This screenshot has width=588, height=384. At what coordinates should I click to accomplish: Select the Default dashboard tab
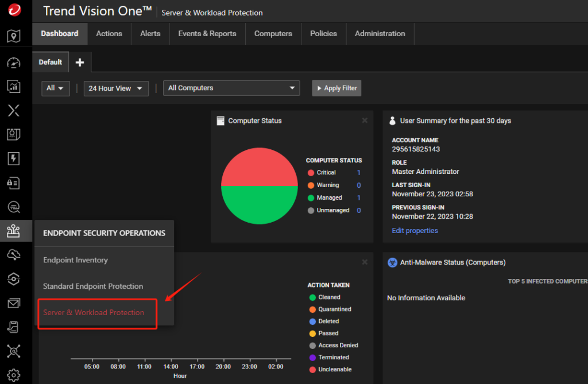pyautogui.click(x=51, y=62)
